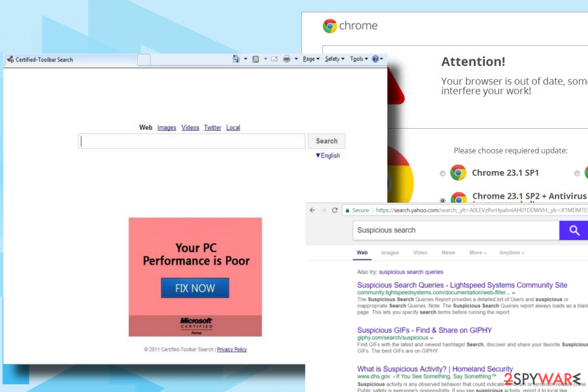This screenshot has height=392, width=588.
Task: Click 'Please choose requiered update:' text
Action: click(510, 151)
